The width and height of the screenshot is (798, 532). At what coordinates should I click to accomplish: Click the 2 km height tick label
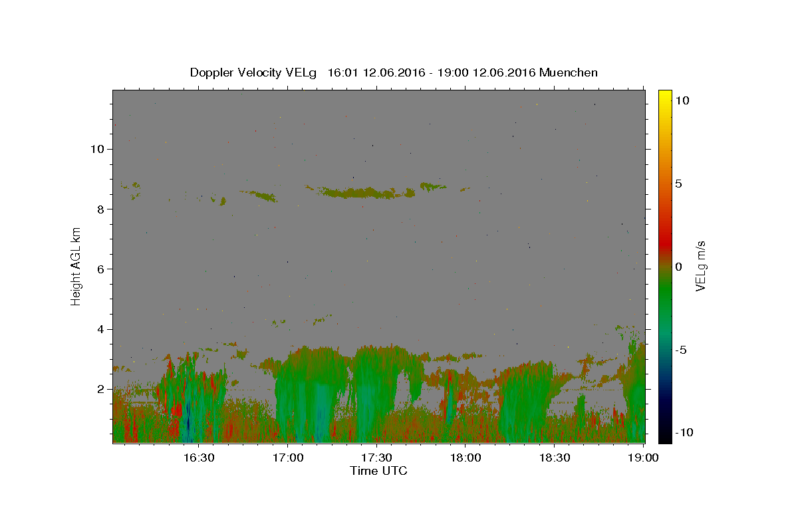point(100,389)
